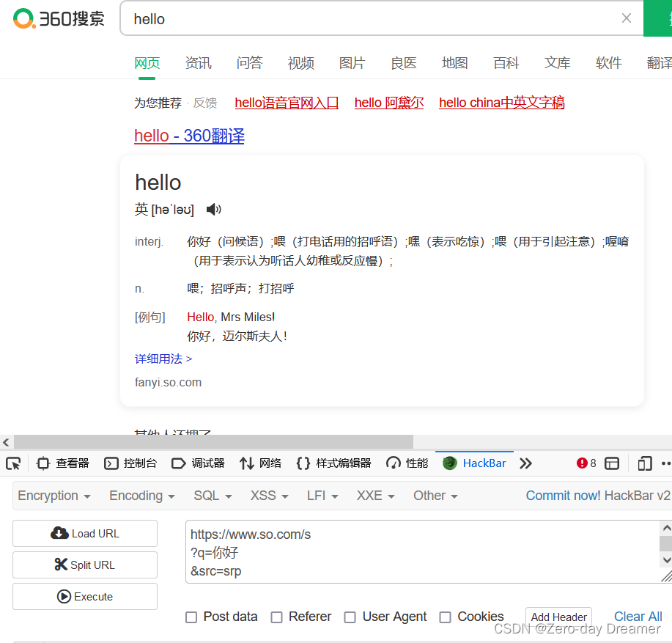Screen dimensions: 672x643
Task: Select the 网页 search tab
Action: (x=147, y=63)
